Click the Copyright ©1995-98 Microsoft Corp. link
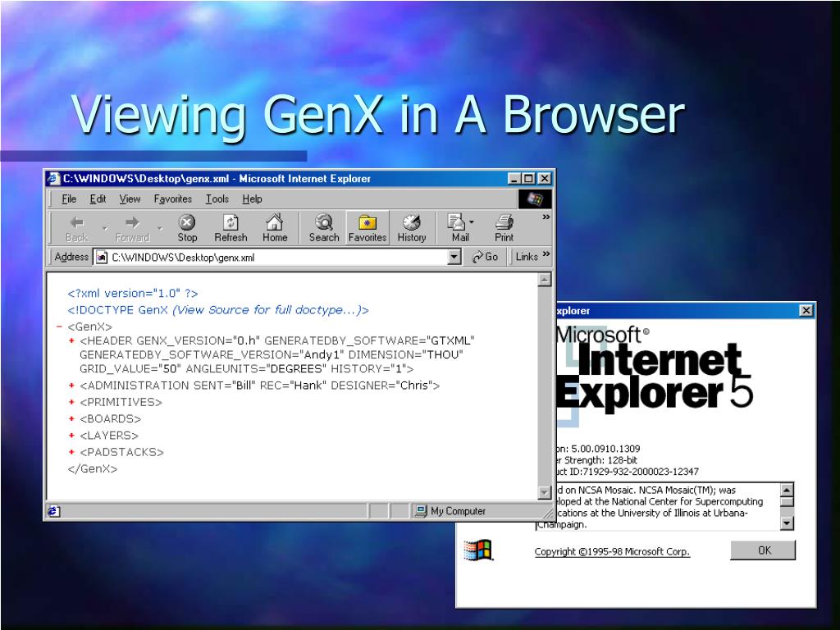The width and height of the screenshot is (840, 630). pos(612,551)
